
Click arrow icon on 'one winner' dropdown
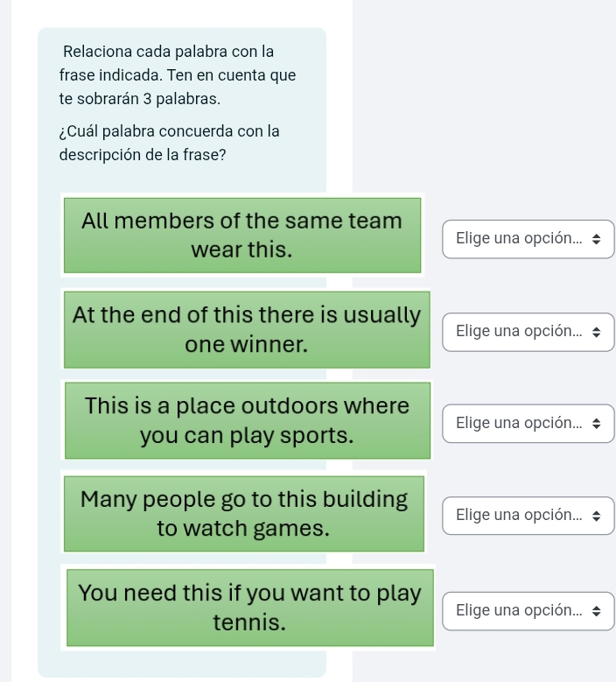tap(597, 331)
